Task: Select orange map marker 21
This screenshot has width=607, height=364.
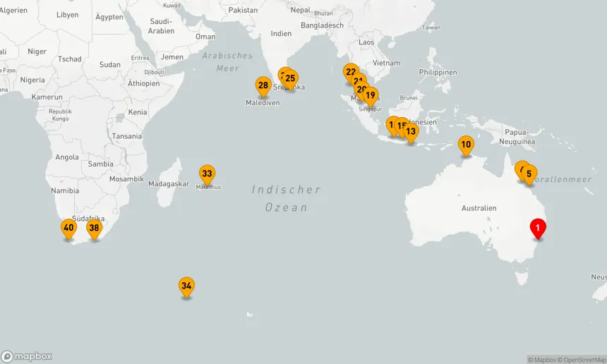Action: click(358, 79)
